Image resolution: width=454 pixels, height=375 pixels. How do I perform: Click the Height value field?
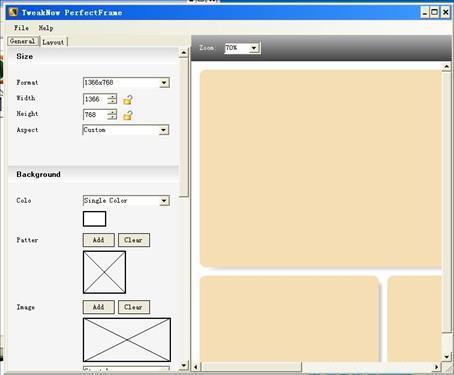click(x=95, y=115)
